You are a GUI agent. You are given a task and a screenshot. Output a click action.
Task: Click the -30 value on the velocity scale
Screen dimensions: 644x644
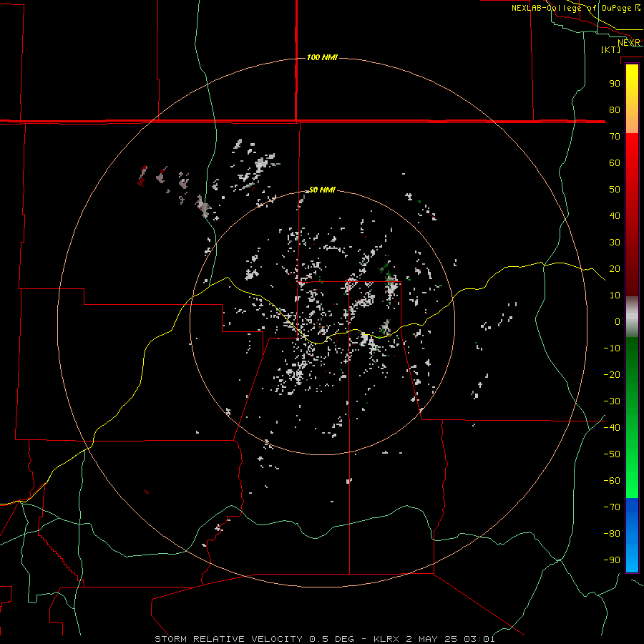pos(612,401)
